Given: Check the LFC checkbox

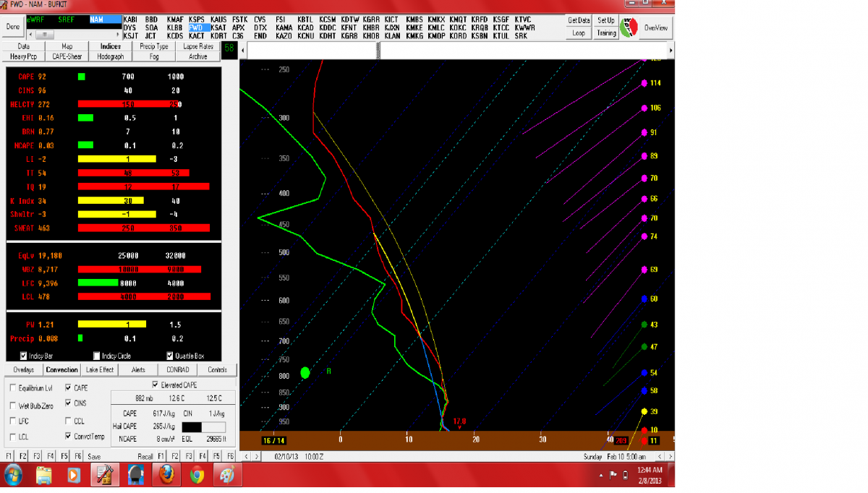Looking at the screenshot, I should [13, 421].
